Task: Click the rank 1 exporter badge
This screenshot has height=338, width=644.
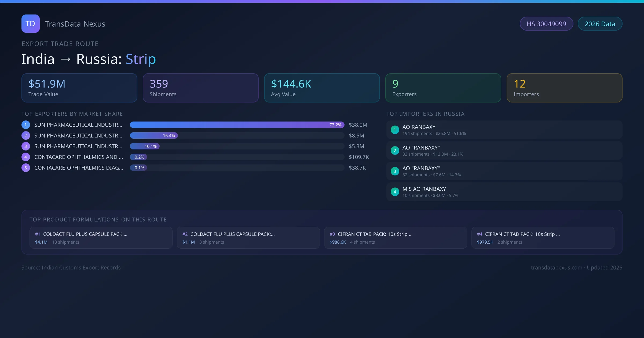Action: click(26, 125)
